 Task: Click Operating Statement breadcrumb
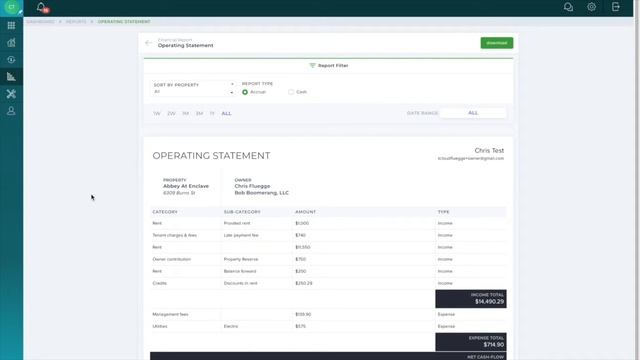click(124, 22)
